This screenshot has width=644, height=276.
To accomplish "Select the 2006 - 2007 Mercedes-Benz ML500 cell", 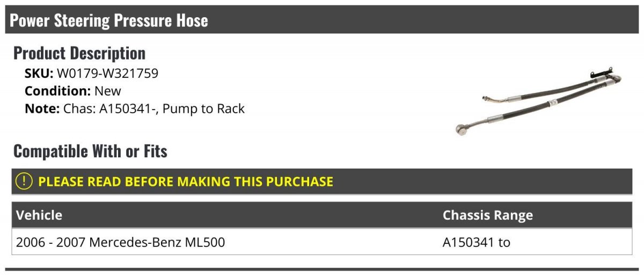I will click(x=121, y=242).
